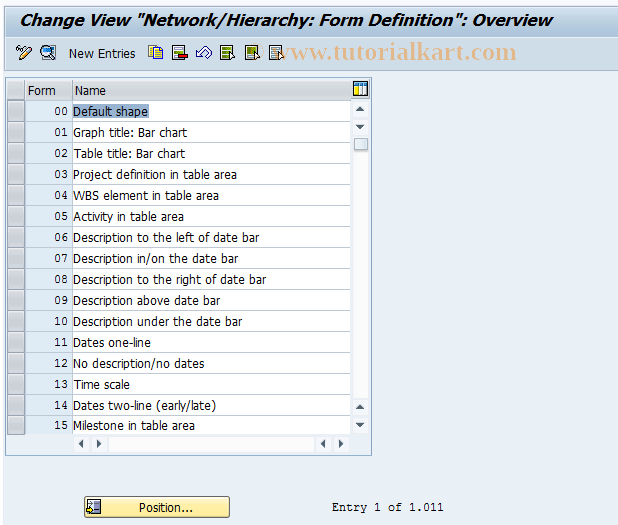Click 'Time scale' name field
This screenshot has width=618, height=525.
click(211, 384)
